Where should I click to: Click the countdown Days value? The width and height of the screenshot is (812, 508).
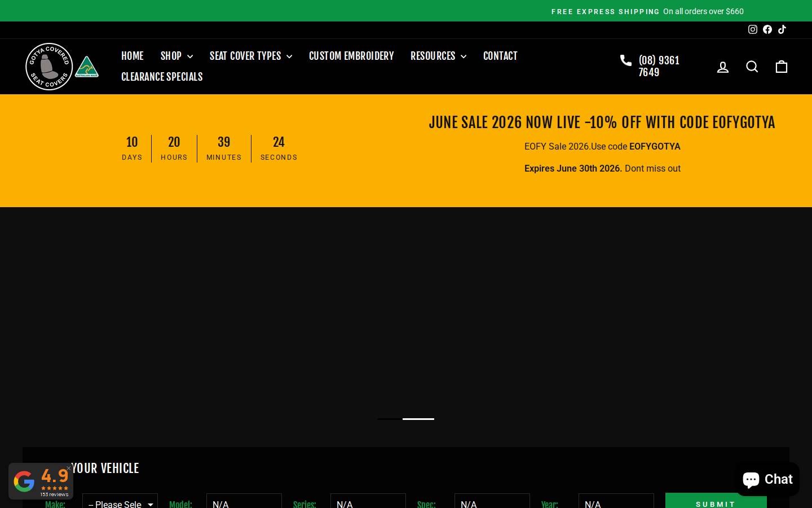pyautogui.click(x=132, y=142)
